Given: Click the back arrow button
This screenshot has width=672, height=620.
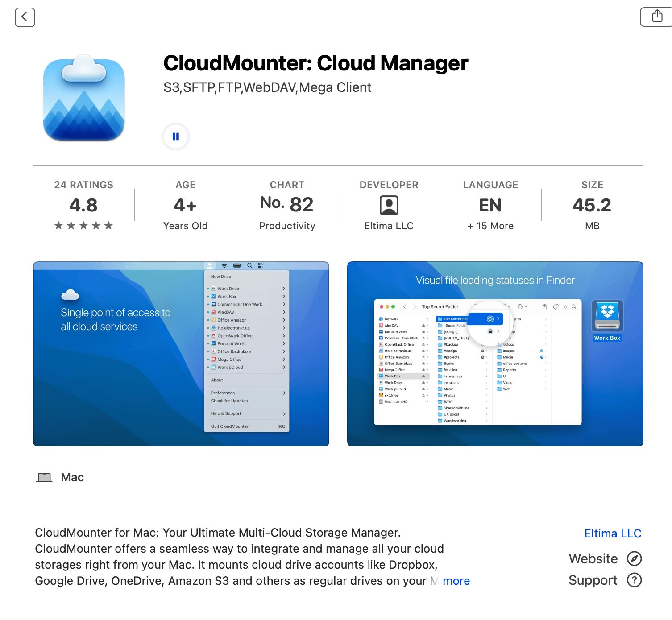Looking at the screenshot, I should pos(25,17).
